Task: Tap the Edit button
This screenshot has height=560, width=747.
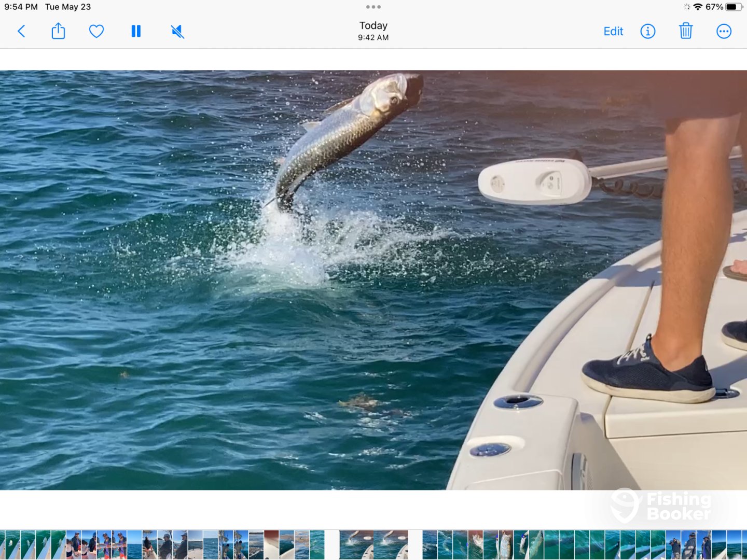Action: (613, 31)
